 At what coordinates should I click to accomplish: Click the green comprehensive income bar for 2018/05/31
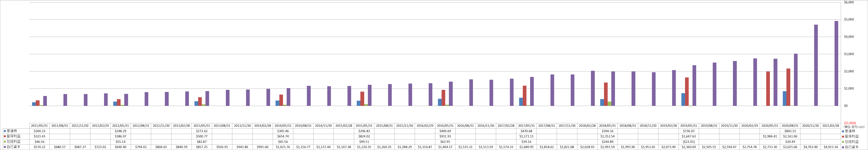click(x=610, y=104)
